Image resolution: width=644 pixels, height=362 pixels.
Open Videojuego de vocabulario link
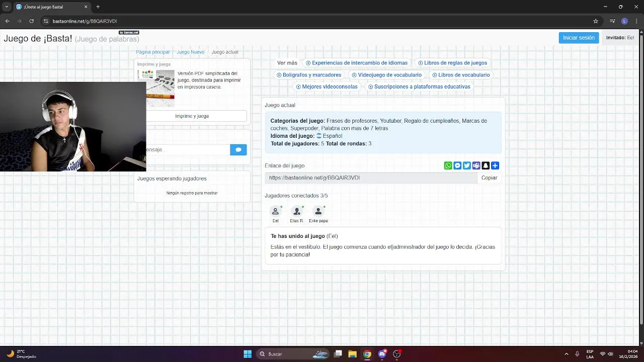tap(386, 75)
